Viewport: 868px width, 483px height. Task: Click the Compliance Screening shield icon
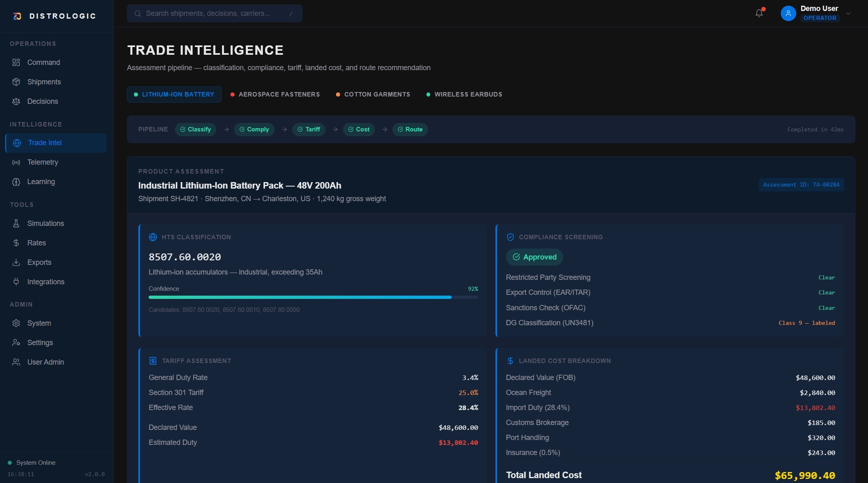pos(510,237)
